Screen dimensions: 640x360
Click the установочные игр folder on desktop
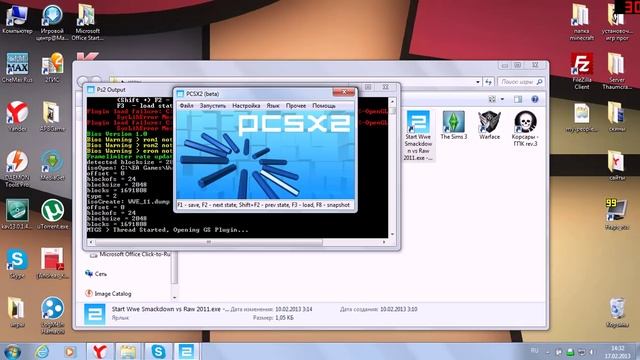[617, 22]
